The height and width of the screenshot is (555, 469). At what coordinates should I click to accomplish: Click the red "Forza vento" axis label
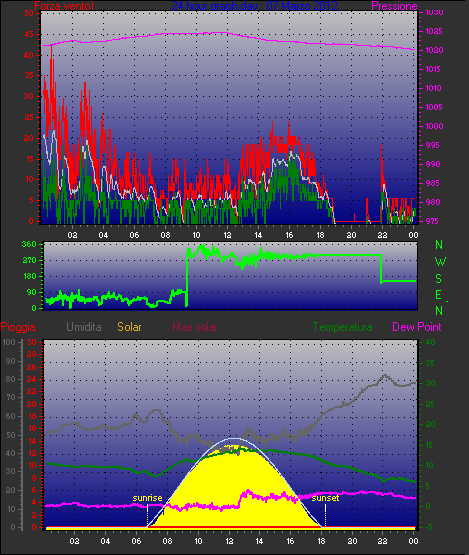(x=64, y=6)
